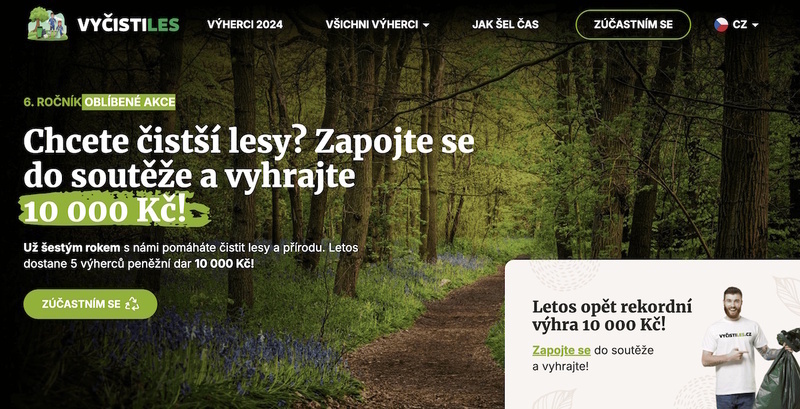Open the JAK ŠEL ČAS page
The image size is (800, 409).
pyautogui.click(x=505, y=24)
